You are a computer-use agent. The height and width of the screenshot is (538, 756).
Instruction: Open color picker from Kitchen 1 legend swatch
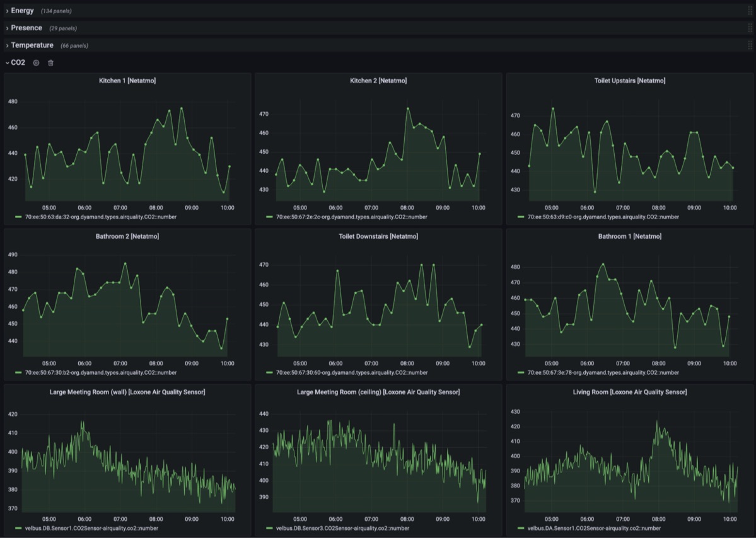click(19, 217)
